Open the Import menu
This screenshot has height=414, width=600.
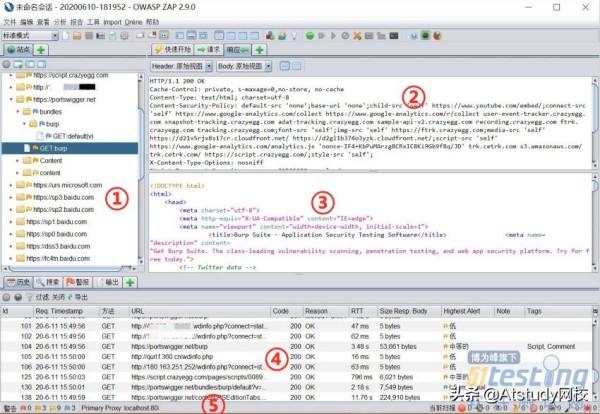pos(112,22)
